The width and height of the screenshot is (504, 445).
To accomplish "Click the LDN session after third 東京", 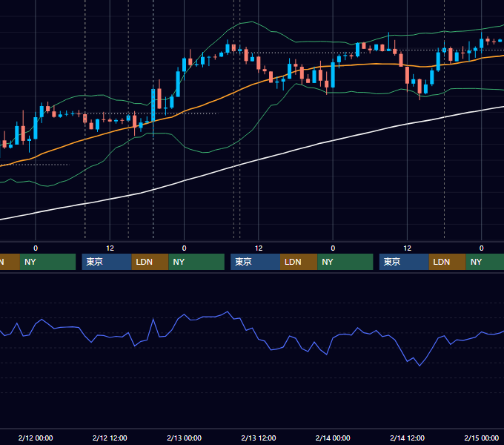I will point(448,262).
